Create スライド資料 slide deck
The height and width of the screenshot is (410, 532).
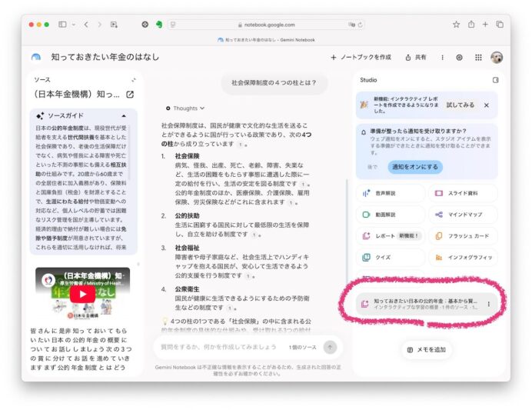(463, 193)
